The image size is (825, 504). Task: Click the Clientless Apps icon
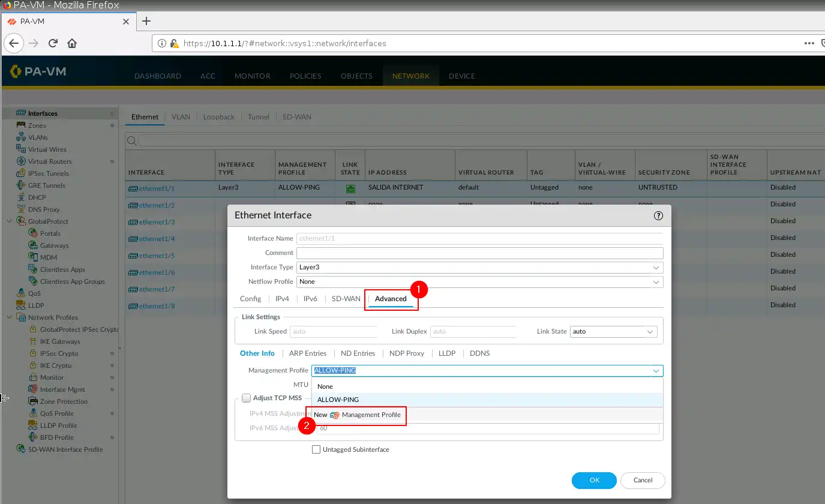pos(34,269)
